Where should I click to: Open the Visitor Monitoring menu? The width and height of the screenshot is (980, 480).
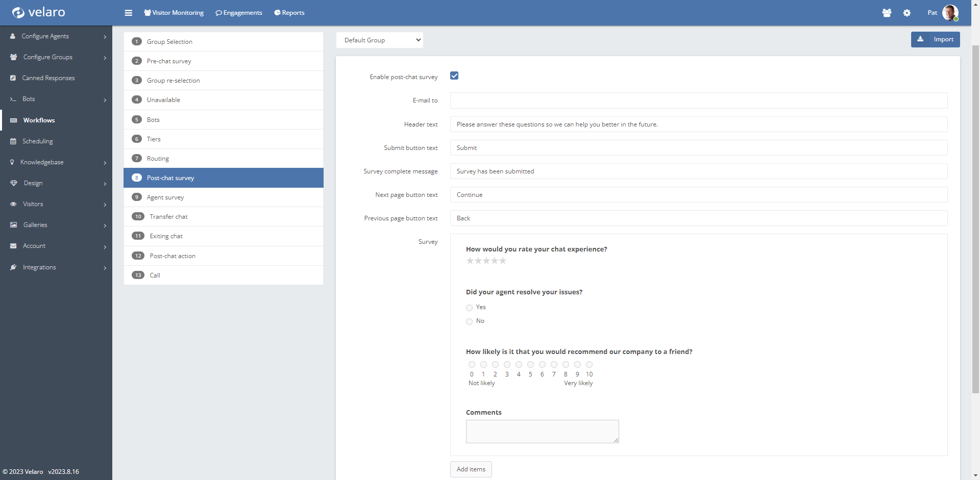pyautogui.click(x=174, y=13)
